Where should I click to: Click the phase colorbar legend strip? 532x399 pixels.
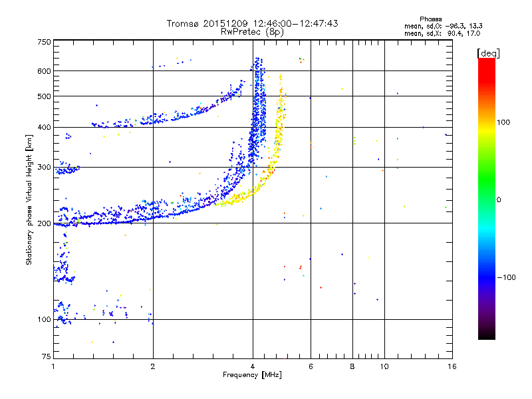point(487,198)
